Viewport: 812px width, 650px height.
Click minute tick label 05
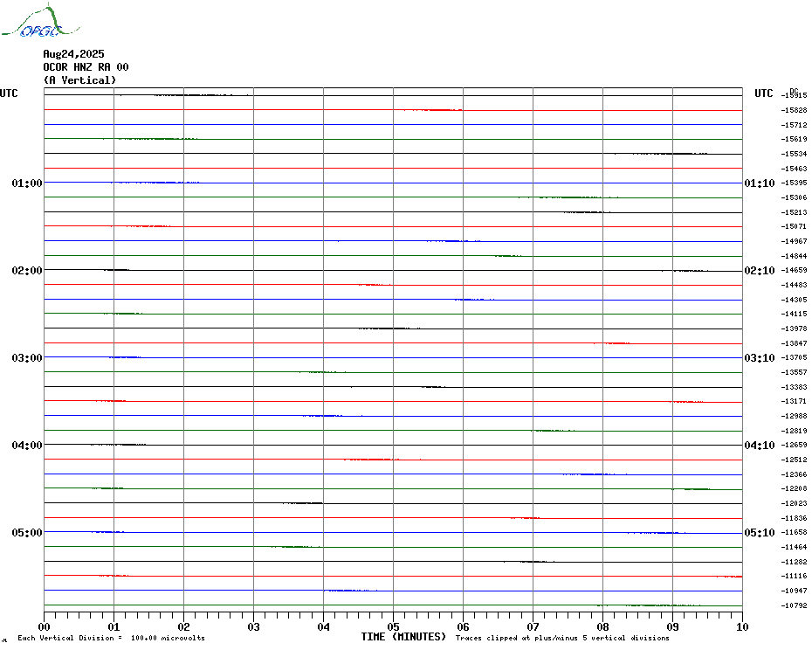click(x=394, y=626)
